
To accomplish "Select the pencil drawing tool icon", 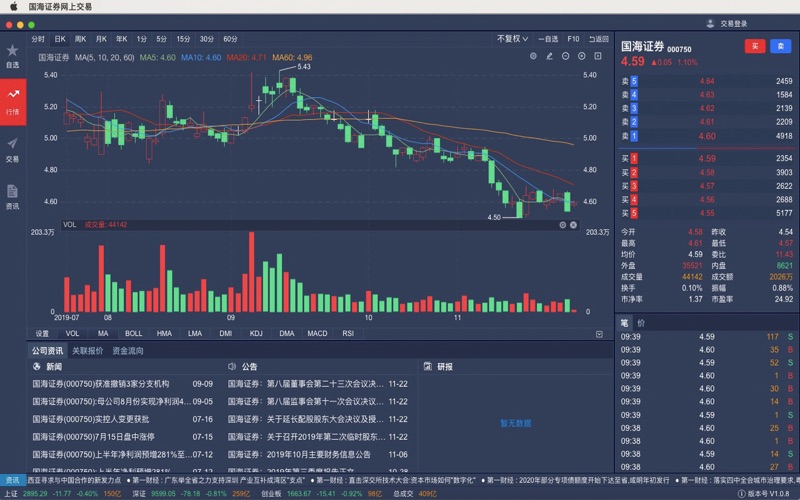I will coord(549,56).
